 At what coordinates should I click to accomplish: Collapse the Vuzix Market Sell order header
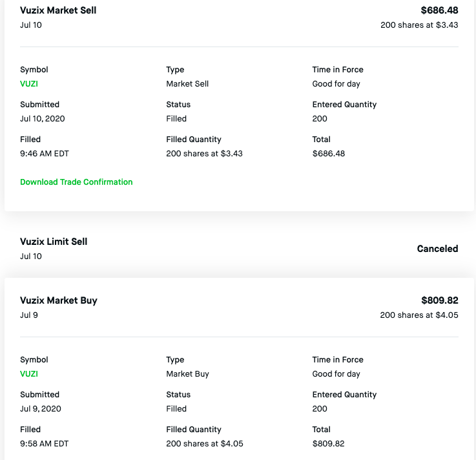(58, 10)
